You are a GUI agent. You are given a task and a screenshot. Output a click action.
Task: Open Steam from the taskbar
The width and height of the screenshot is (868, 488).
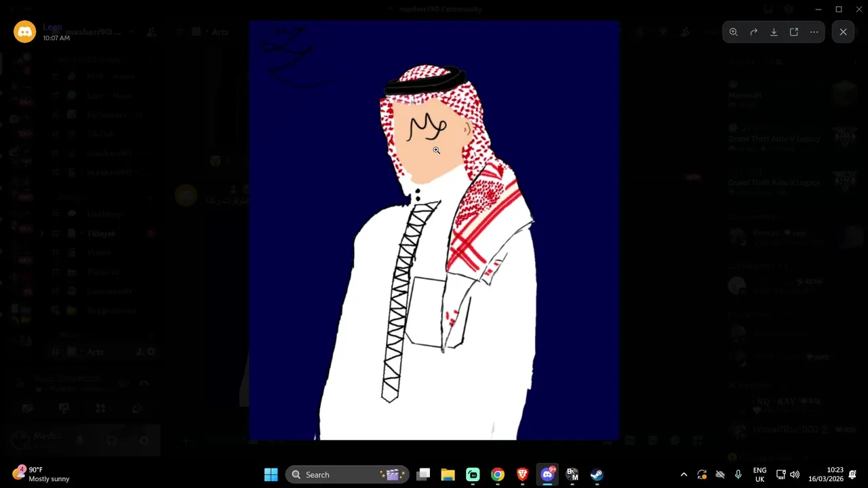coord(597,474)
